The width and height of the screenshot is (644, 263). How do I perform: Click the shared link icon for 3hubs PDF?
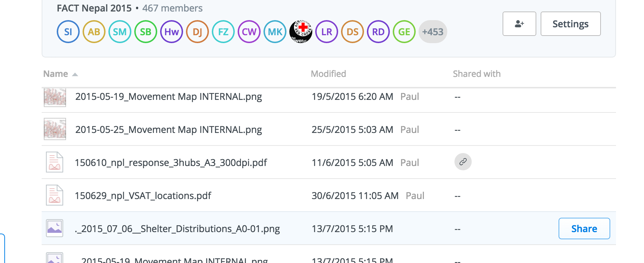tap(463, 162)
